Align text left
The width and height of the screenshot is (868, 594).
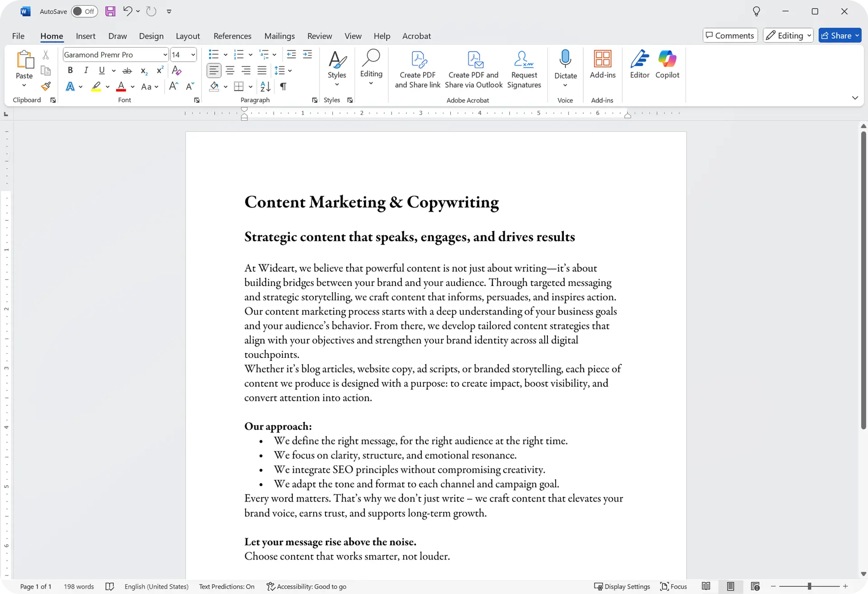pyautogui.click(x=214, y=70)
